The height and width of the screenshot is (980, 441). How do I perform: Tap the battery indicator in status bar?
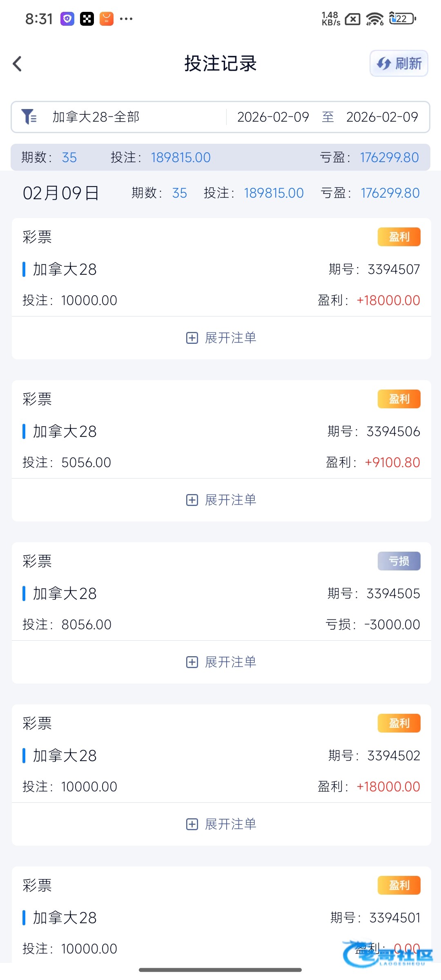click(403, 19)
